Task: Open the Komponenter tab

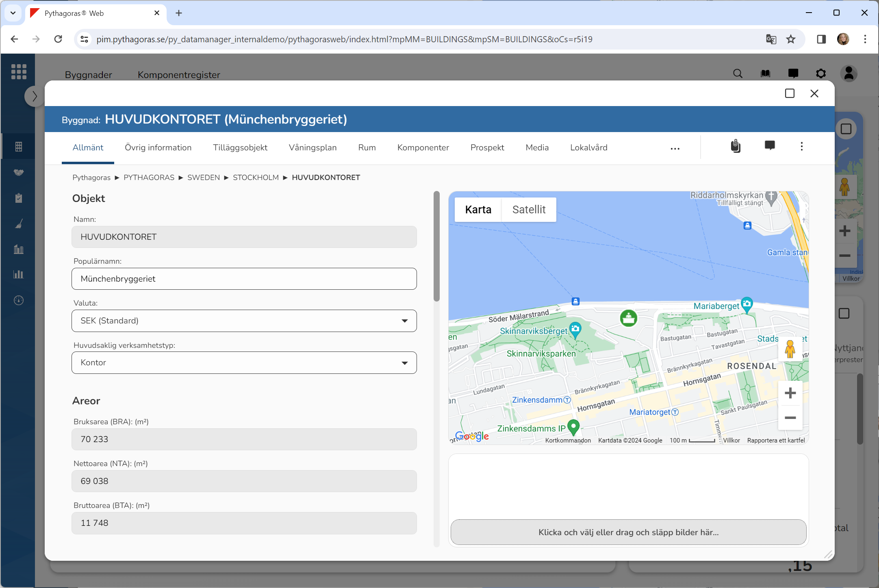Action: [x=423, y=148]
